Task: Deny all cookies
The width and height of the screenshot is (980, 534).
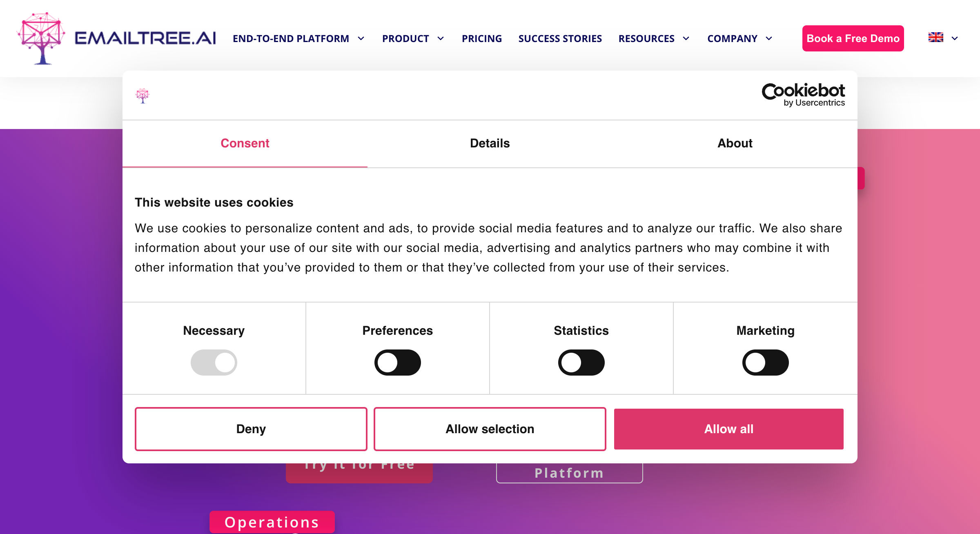Action: point(251,429)
